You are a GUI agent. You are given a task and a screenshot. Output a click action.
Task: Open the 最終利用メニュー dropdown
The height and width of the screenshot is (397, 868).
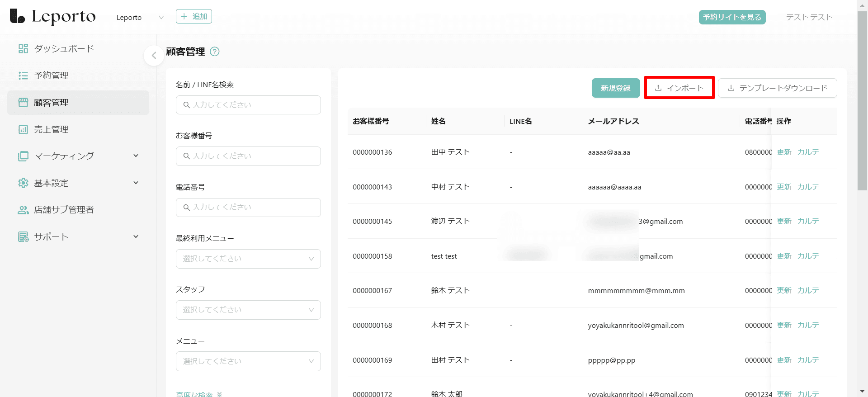pos(248,259)
